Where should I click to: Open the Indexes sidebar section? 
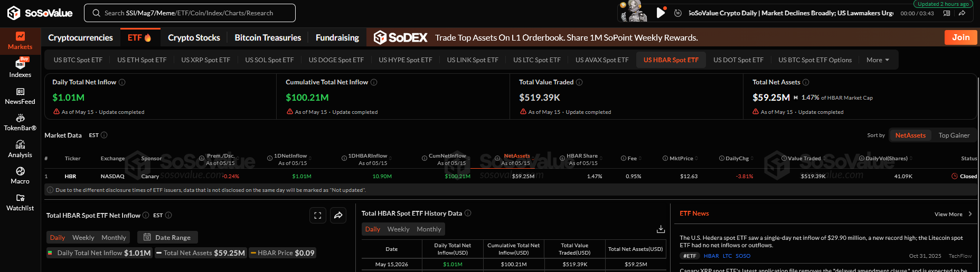point(20,68)
